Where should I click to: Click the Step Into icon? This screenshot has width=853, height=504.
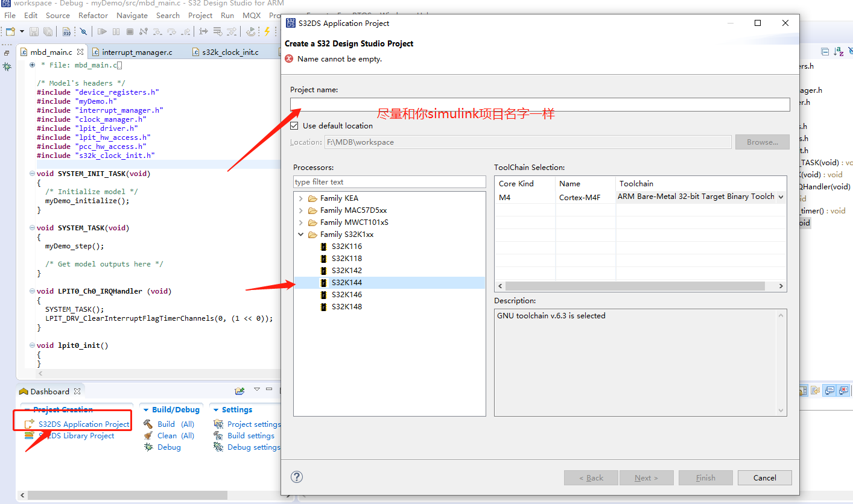point(157,31)
